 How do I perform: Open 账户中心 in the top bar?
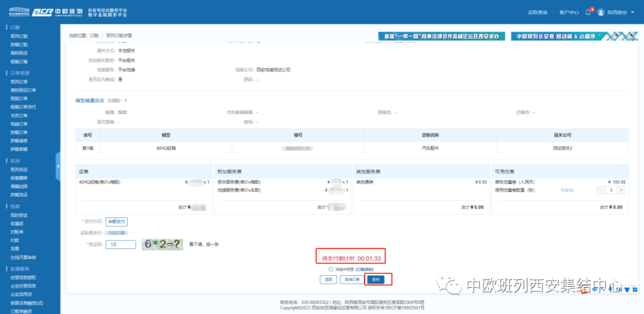click(x=569, y=13)
